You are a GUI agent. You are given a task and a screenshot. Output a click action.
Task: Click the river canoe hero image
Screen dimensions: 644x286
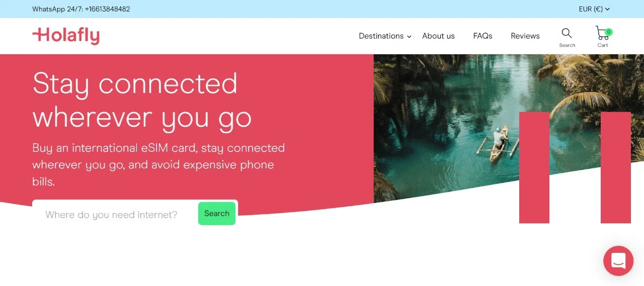509,128
